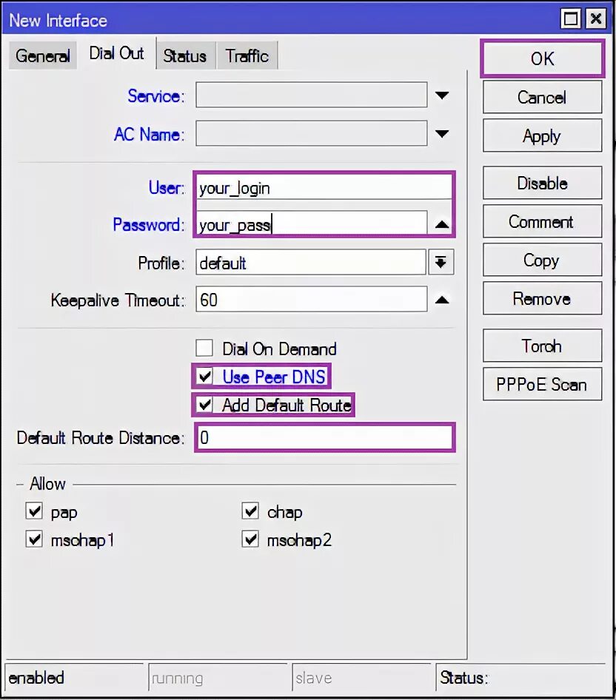Switch to the Traffic tab
The width and height of the screenshot is (616, 700).
[247, 55]
